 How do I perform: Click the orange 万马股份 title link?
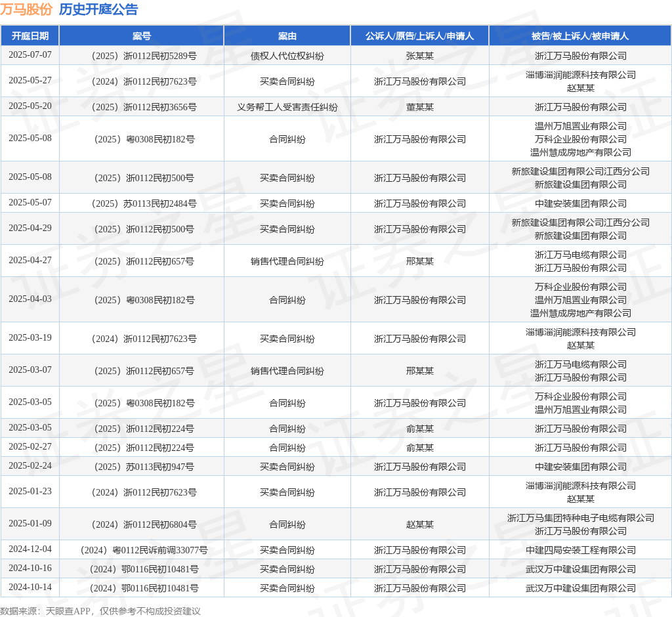pos(26,9)
